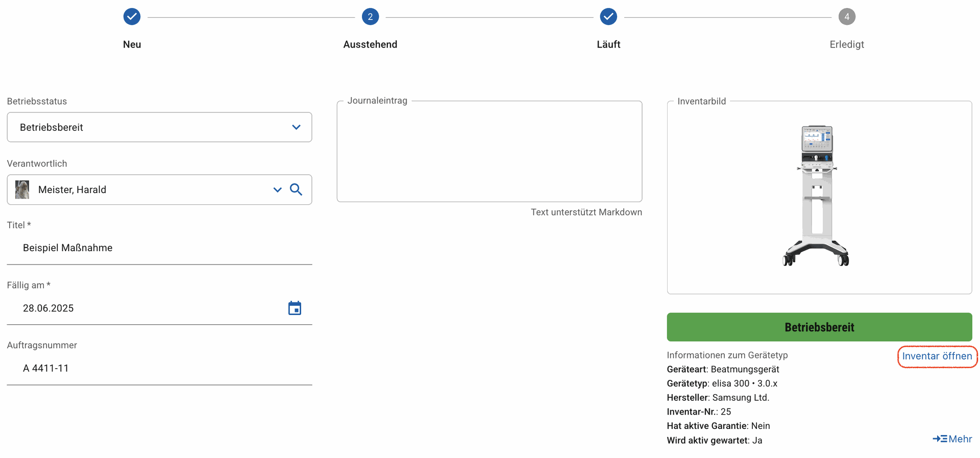Switch to the Erledigt step label

pos(847,44)
